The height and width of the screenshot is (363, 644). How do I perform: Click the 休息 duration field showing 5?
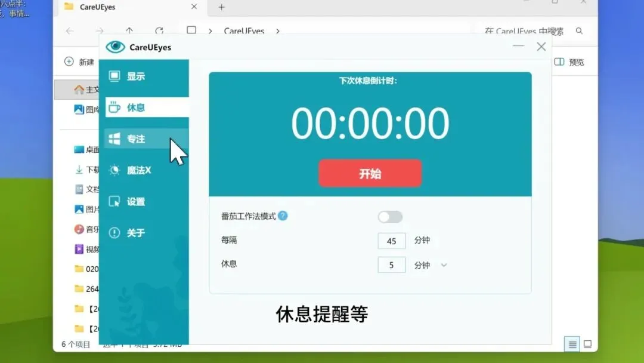[391, 265]
